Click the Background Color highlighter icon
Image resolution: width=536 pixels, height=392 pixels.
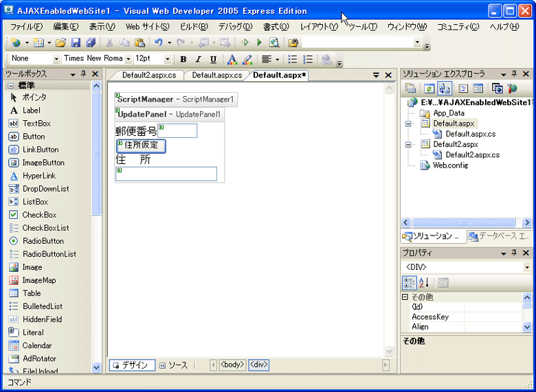click(x=247, y=60)
